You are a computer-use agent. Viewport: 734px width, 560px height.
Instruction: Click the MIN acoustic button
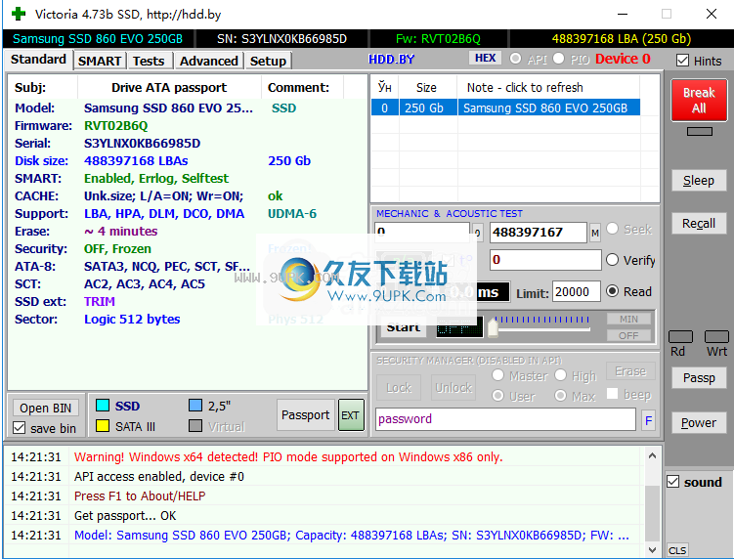click(628, 319)
